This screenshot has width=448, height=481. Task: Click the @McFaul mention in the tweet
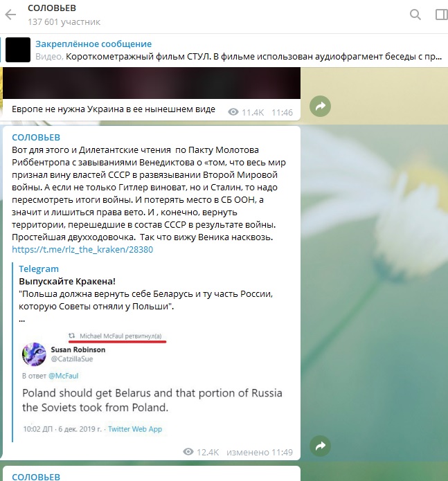[x=64, y=376]
